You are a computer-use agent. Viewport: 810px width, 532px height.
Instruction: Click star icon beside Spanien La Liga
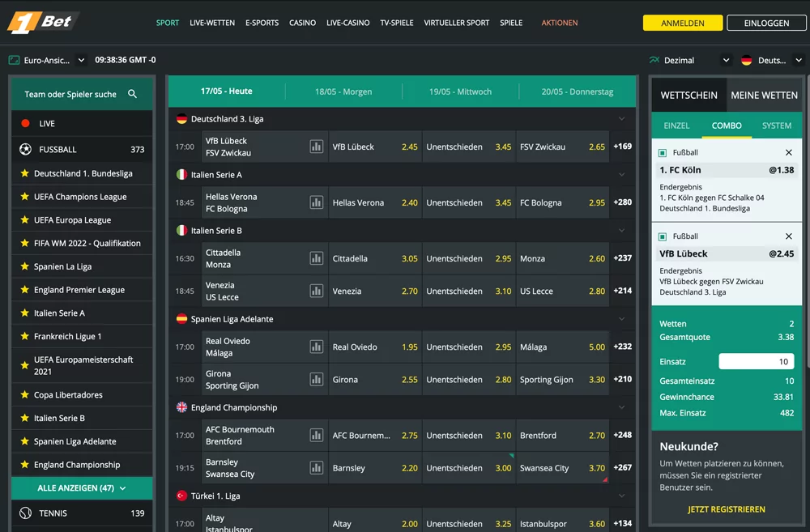[24, 266]
